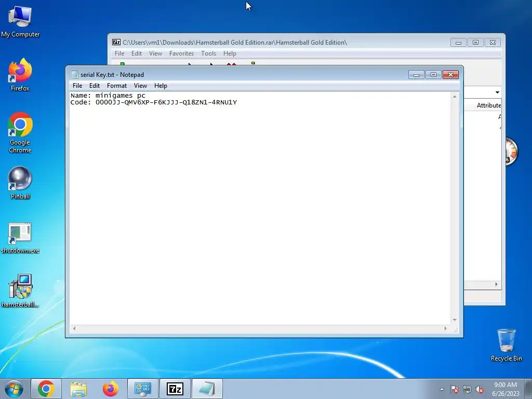532x399 pixels.
Task: Open Notepad's File menu
Action: 77,86
